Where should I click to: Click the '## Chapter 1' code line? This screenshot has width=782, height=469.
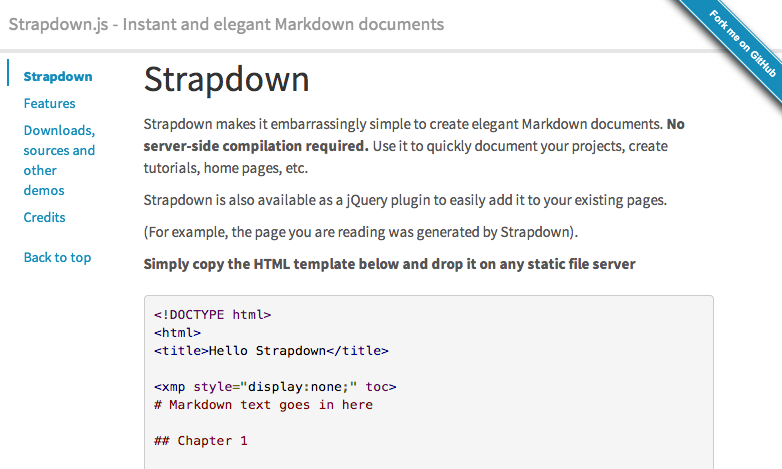(x=200, y=441)
